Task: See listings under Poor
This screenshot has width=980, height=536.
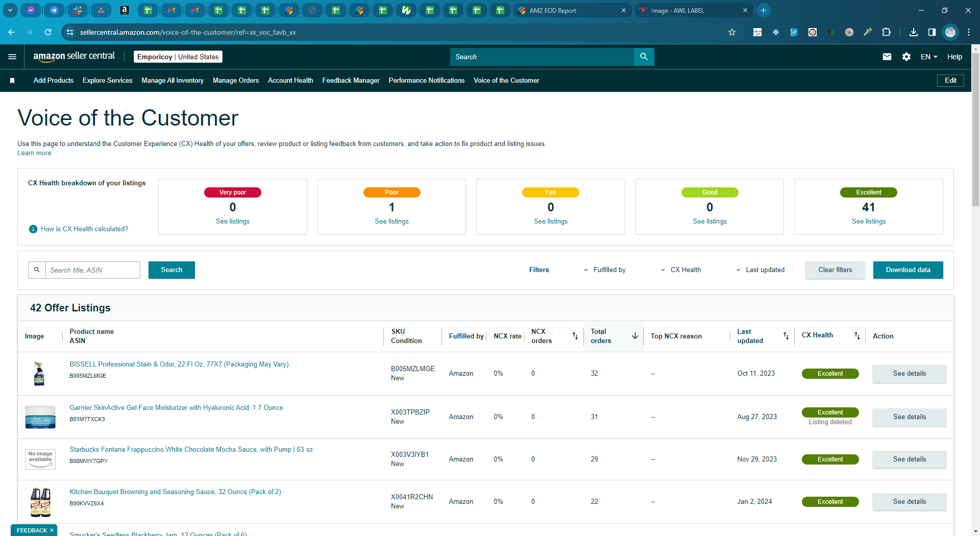Action: [x=391, y=222]
